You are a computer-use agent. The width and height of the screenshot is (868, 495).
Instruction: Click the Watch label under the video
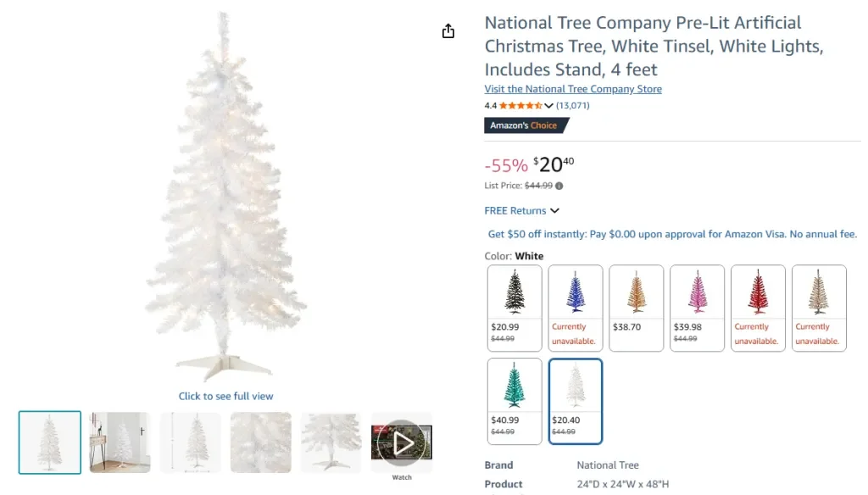[401, 477]
